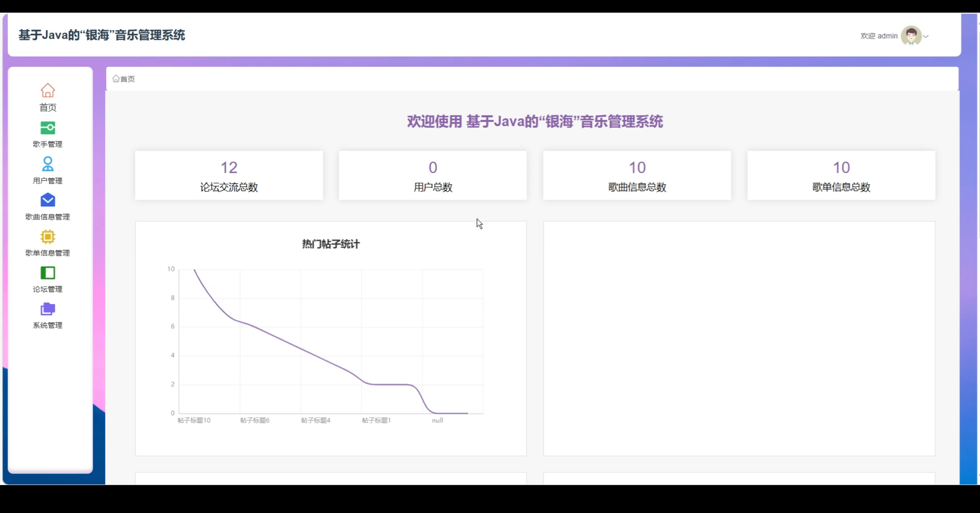Click the 用户管理 user icon
Image resolution: width=980 pixels, height=513 pixels.
click(x=47, y=164)
